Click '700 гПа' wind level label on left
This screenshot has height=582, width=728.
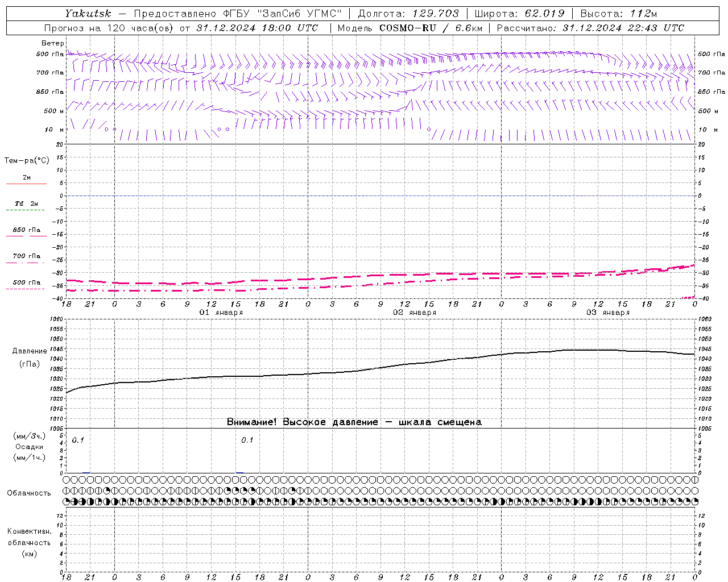pos(50,73)
